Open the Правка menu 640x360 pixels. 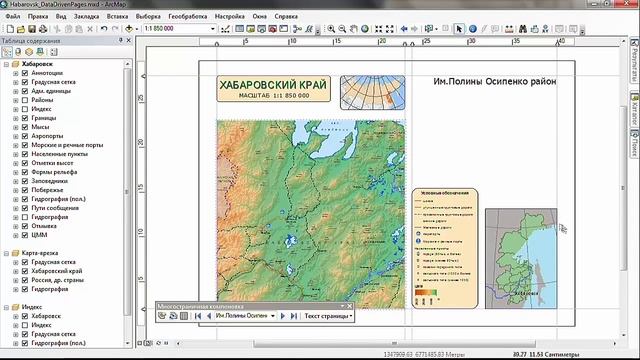pos(38,16)
